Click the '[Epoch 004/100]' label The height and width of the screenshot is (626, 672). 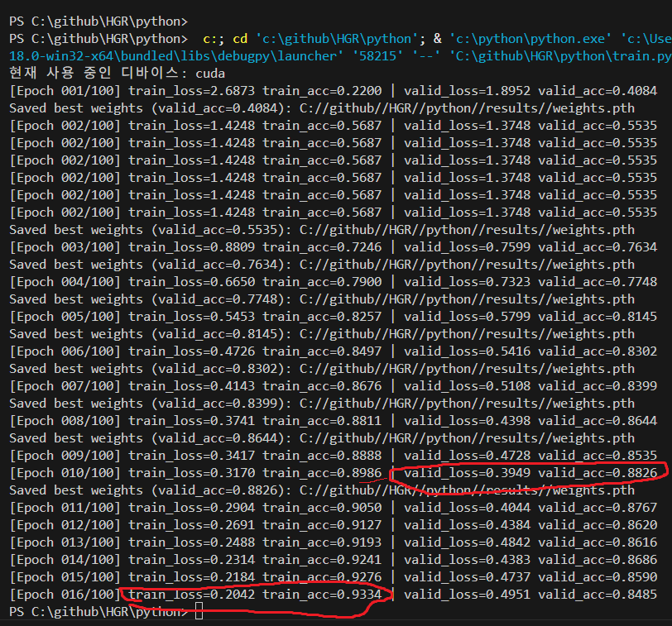pyautogui.click(x=65, y=282)
